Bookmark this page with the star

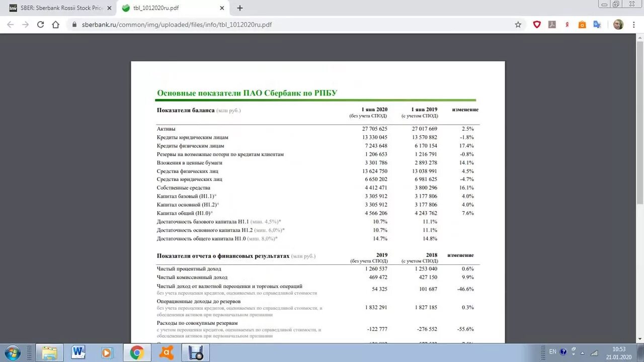518,24
